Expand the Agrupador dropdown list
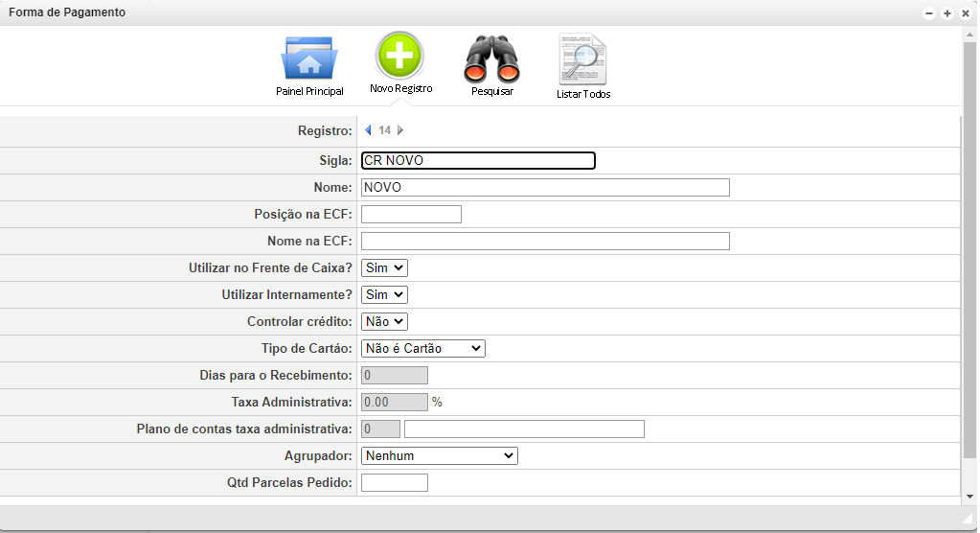This screenshot has width=980, height=533. (x=440, y=456)
